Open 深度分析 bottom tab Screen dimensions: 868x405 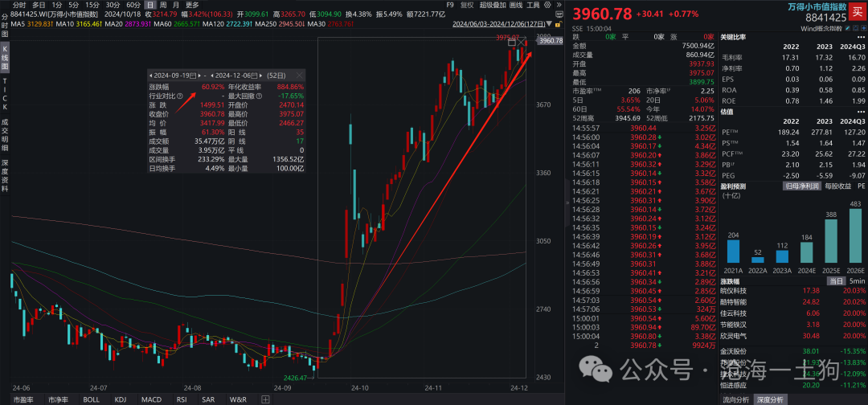coord(770,399)
